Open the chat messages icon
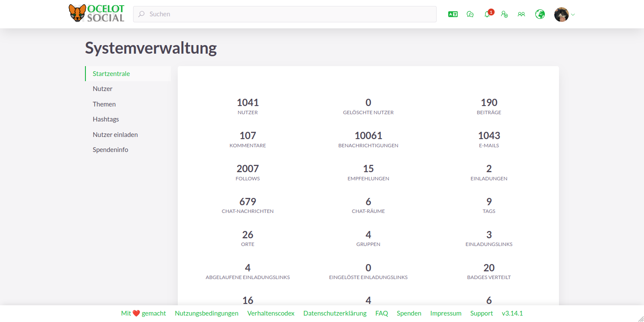This screenshot has width=644, height=322. click(470, 14)
